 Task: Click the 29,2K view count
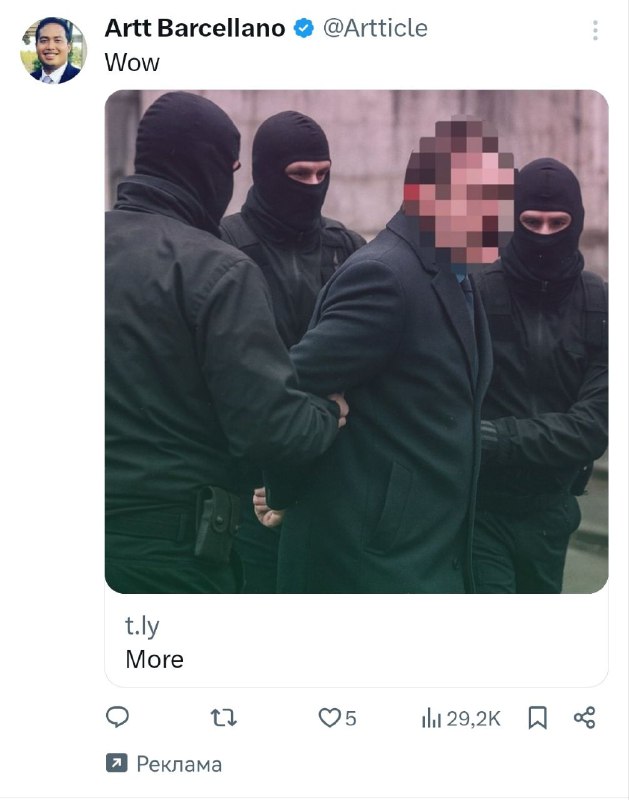[473, 719]
